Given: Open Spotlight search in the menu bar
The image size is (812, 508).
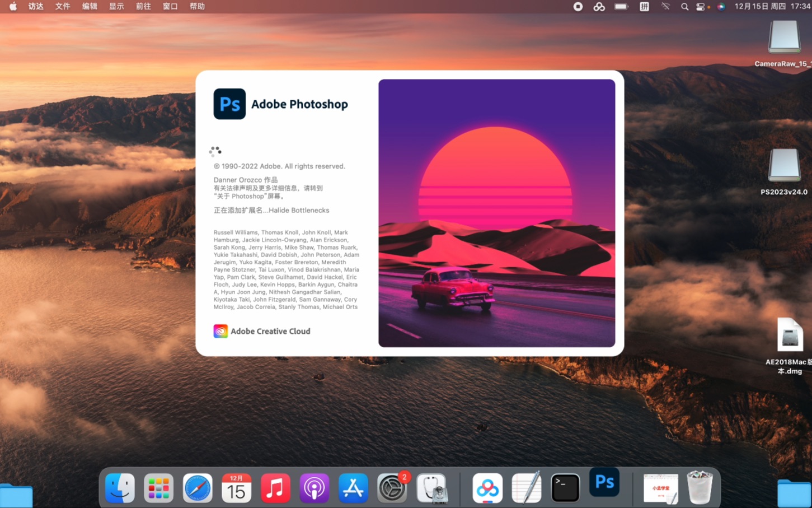Looking at the screenshot, I should point(684,7).
